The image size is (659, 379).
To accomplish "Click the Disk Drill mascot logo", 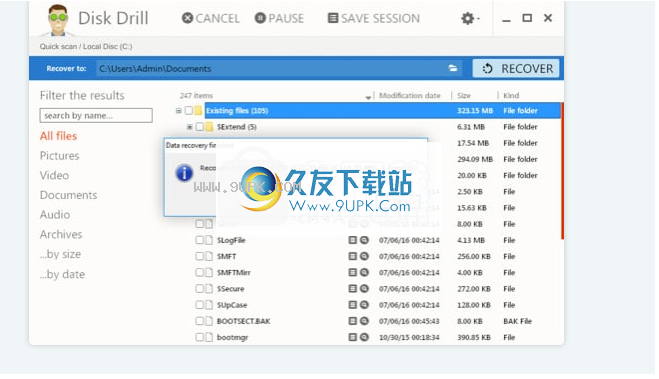I will tap(58, 20).
